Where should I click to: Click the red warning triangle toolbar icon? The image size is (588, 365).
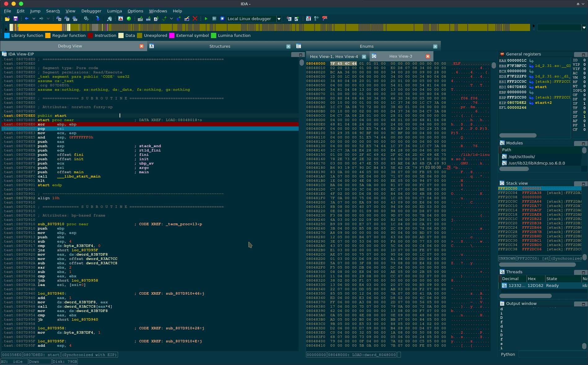pyautogui.click(x=121, y=19)
